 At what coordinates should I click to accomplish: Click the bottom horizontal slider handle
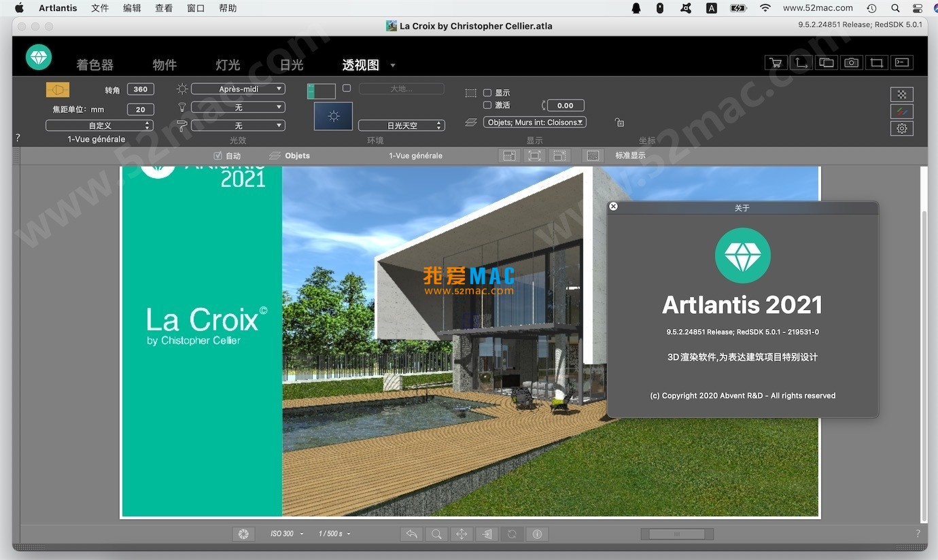676,534
